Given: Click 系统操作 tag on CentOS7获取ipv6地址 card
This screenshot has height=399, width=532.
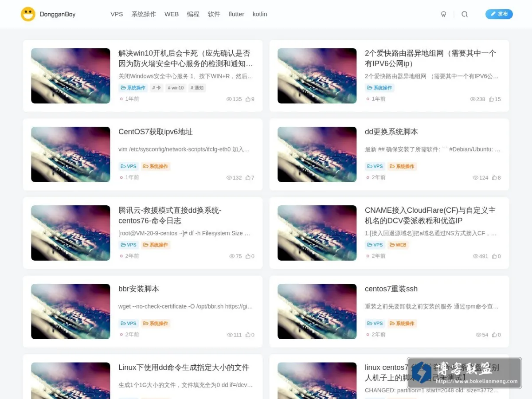Looking at the screenshot, I should [x=156, y=166].
